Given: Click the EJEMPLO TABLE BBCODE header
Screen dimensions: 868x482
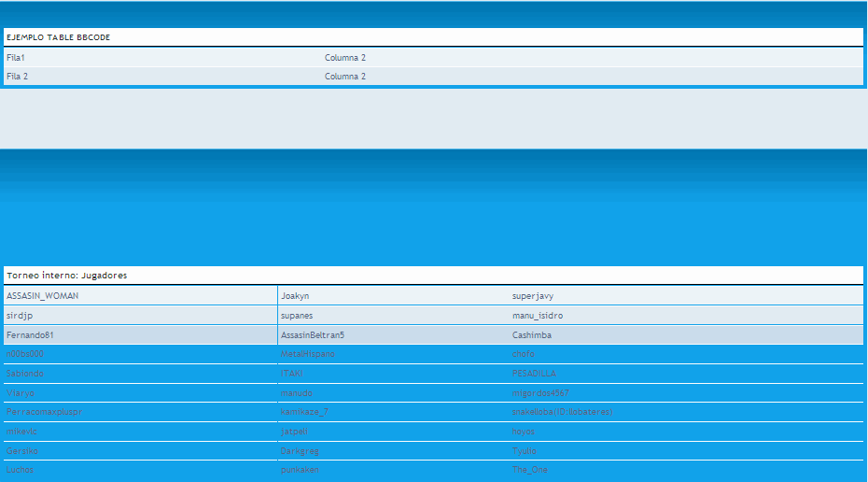Looking at the screenshot, I should (59, 37).
